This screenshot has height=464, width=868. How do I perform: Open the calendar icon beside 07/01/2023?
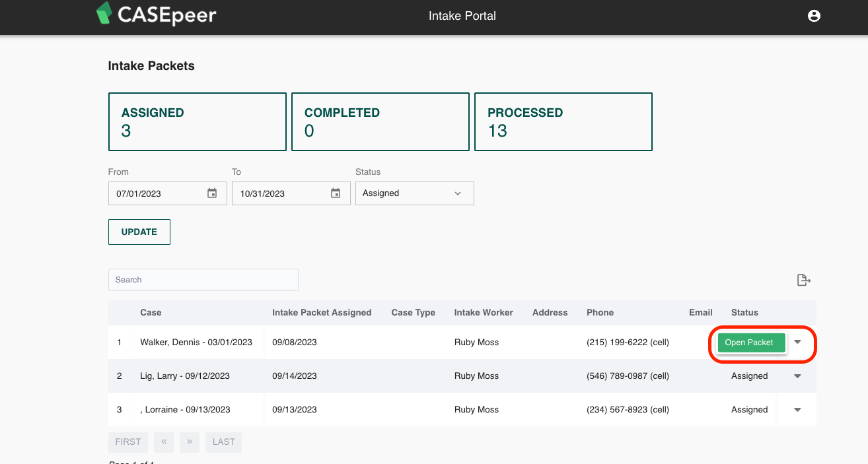pos(211,193)
